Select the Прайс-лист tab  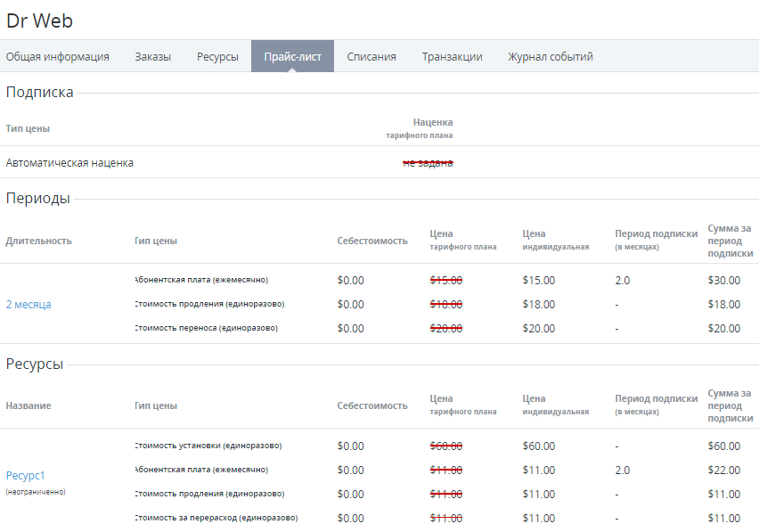[x=292, y=57]
